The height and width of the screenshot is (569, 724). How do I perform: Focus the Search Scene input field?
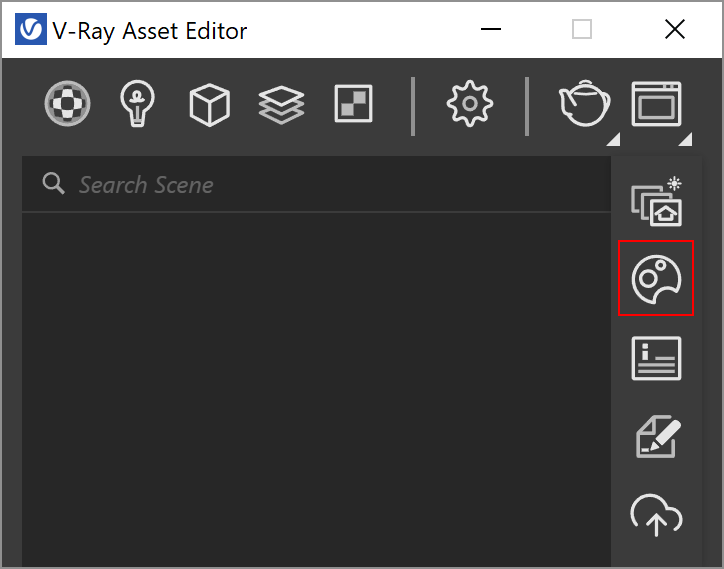pos(316,184)
